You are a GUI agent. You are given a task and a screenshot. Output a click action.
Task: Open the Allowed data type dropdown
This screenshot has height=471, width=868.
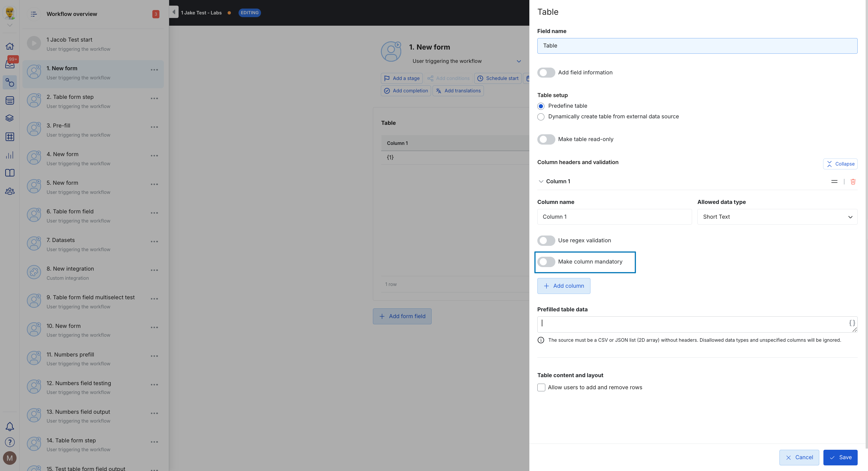(x=777, y=217)
